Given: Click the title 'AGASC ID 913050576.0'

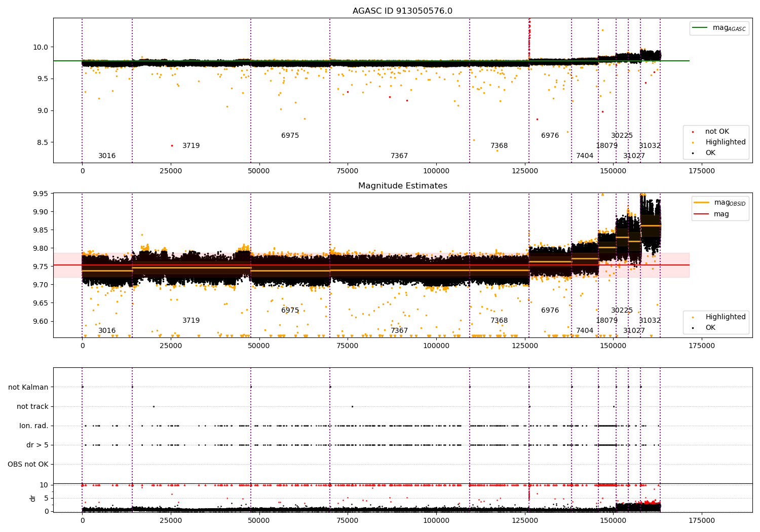Looking at the screenshot, I should 402,11.
